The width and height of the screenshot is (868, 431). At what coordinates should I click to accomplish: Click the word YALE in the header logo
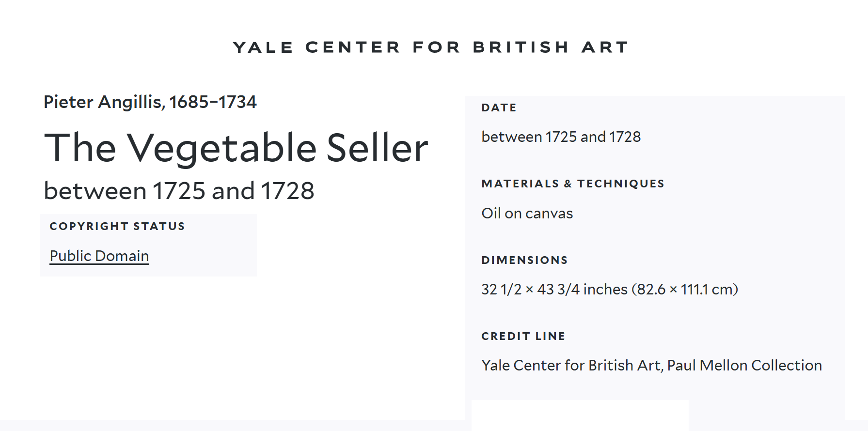263,47
